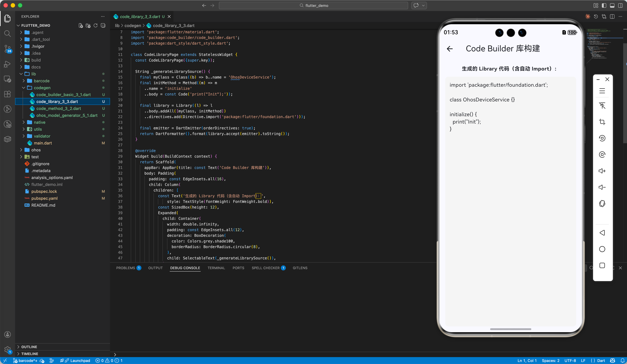
Task: Tap the back arrow in phone app bar
Action: click(450, 49)
